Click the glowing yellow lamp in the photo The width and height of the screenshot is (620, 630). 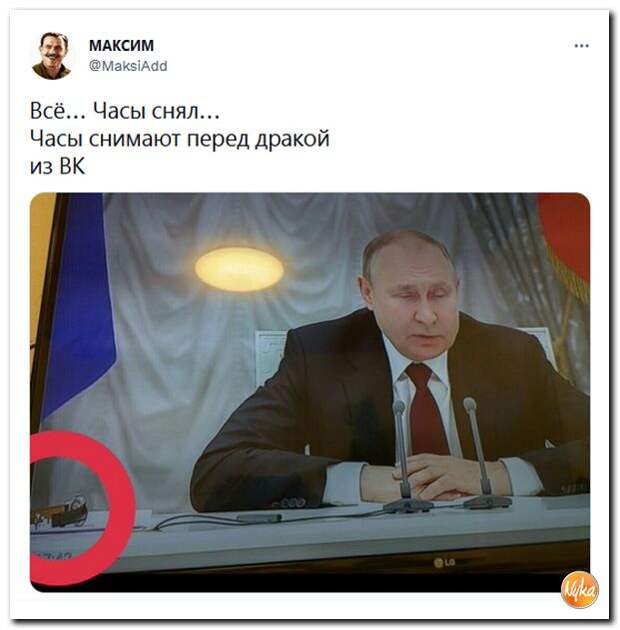click(x=239, y=269)
